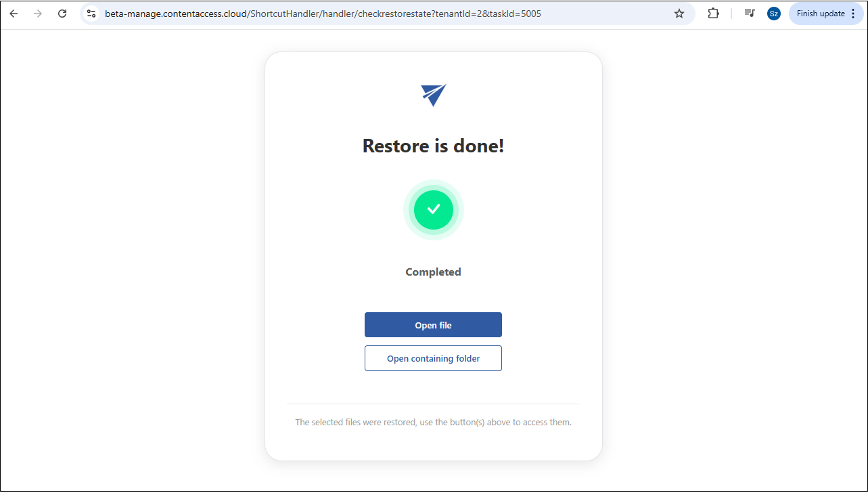View site information icon in address bar
The width and height of the screenshot is (868, 493).
[x=91, y=14]
